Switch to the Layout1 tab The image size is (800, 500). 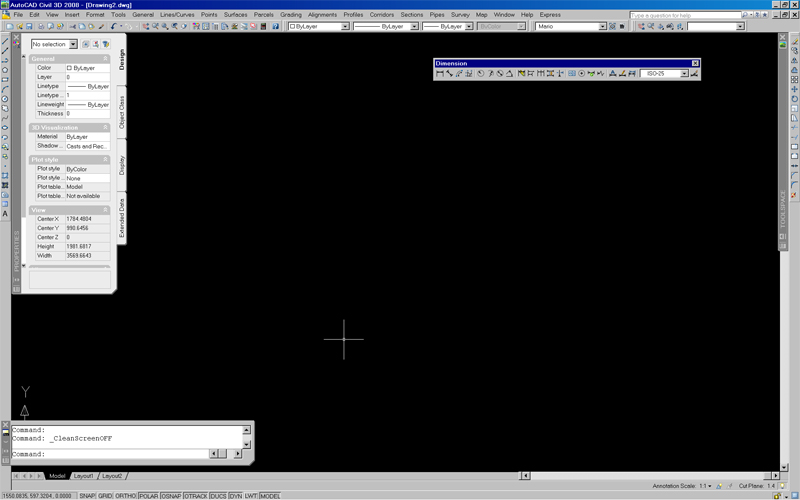pyautogui.click(x=83, y=476)
